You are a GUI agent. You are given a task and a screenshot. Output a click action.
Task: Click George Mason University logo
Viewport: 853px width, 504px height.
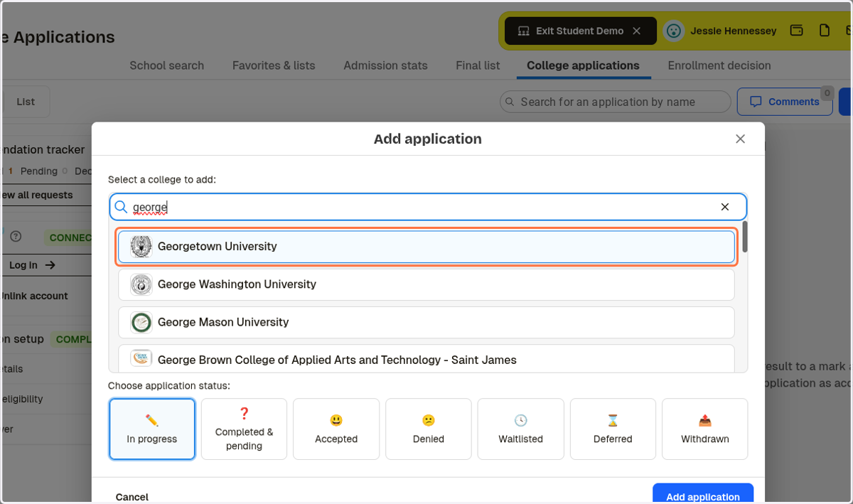[141, 322]
